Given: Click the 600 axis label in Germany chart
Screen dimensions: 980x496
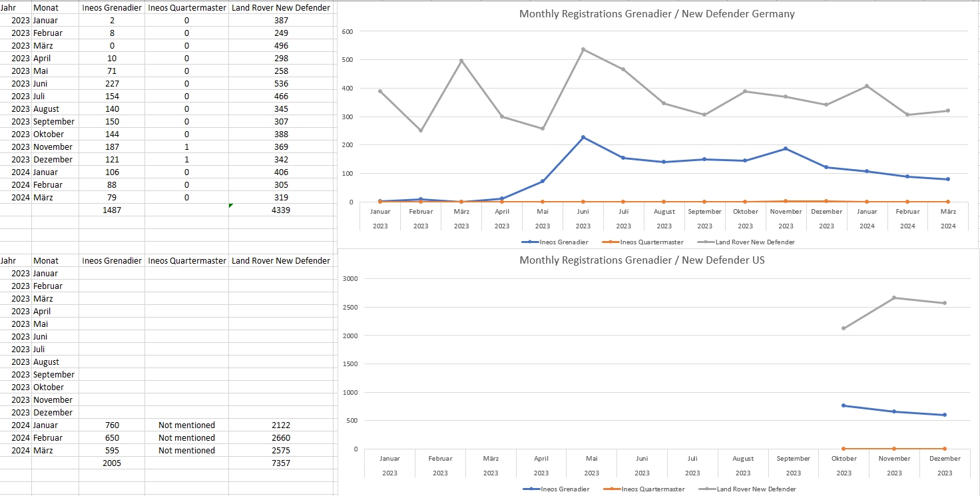Looking at the screenshot, I should [347, 31].
